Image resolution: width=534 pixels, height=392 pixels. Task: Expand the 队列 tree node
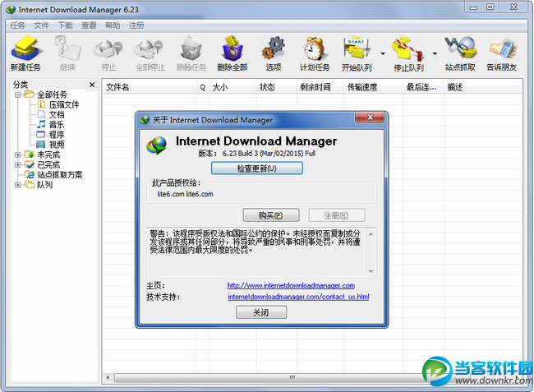[x=18, y=185]
